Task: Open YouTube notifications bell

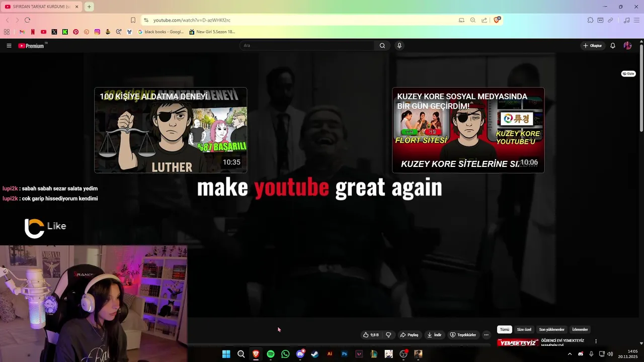Action: pos(613,46)
